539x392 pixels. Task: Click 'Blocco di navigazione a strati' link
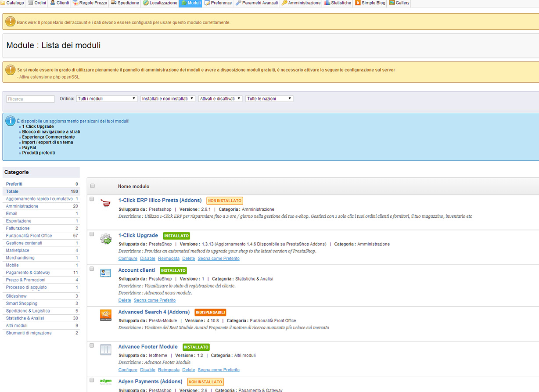tap(51, 132)
